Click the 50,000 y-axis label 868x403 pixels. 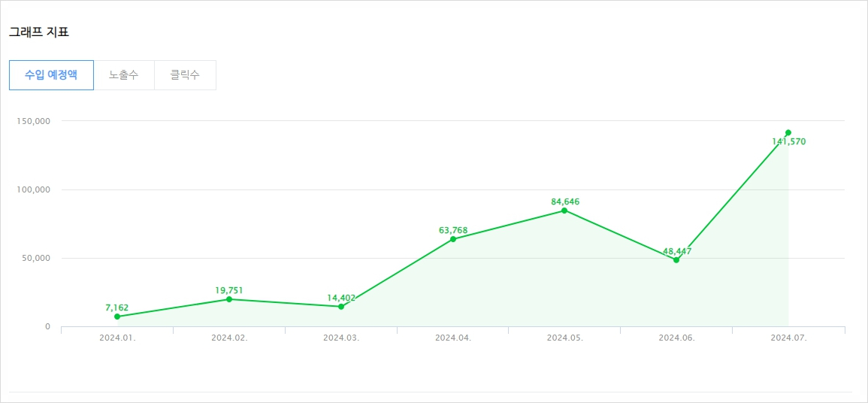(x=35, y=258)
